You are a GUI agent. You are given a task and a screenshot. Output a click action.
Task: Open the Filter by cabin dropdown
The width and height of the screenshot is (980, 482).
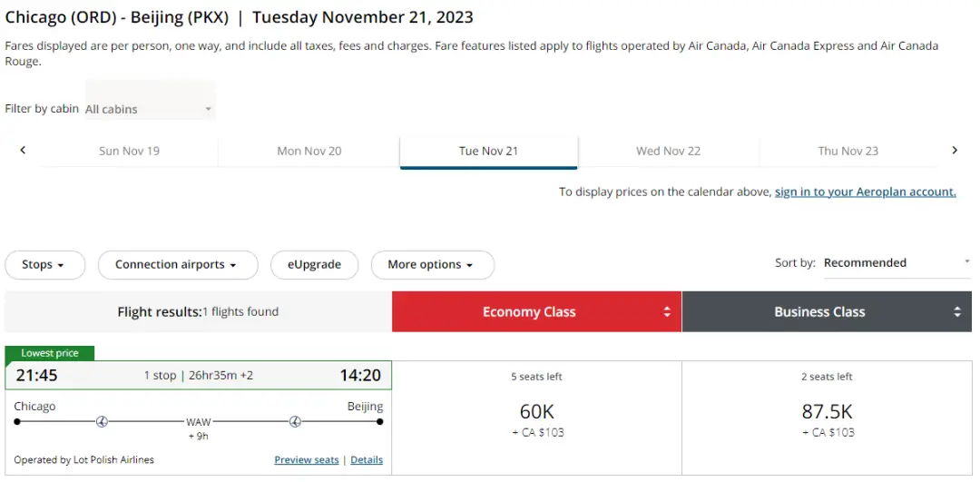pyautogui.click(x=150, y=109)
